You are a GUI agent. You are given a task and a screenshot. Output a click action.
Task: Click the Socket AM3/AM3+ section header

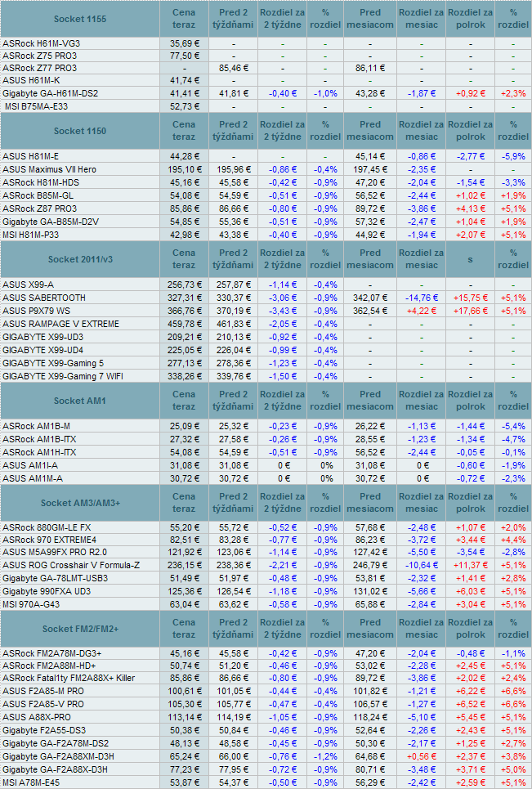tap(80, 503)
